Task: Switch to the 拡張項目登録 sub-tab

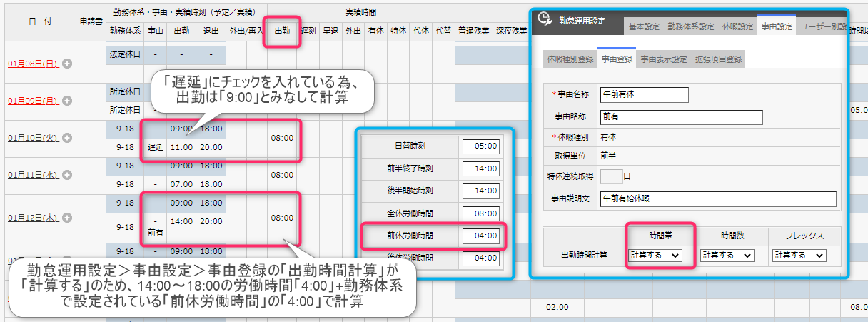Action: 718,59
